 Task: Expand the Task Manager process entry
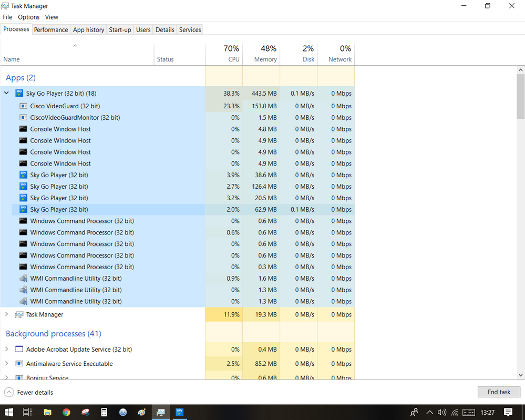click(6, 314)
